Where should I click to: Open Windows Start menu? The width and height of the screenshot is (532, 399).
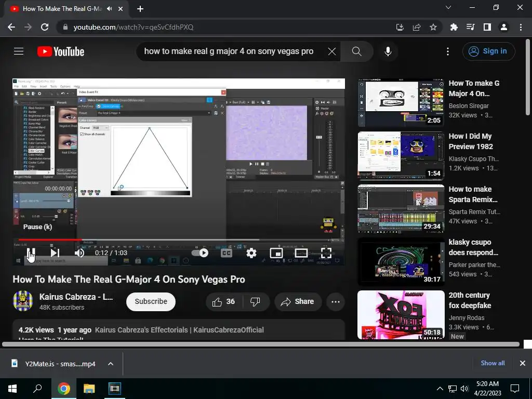[12, 389]
